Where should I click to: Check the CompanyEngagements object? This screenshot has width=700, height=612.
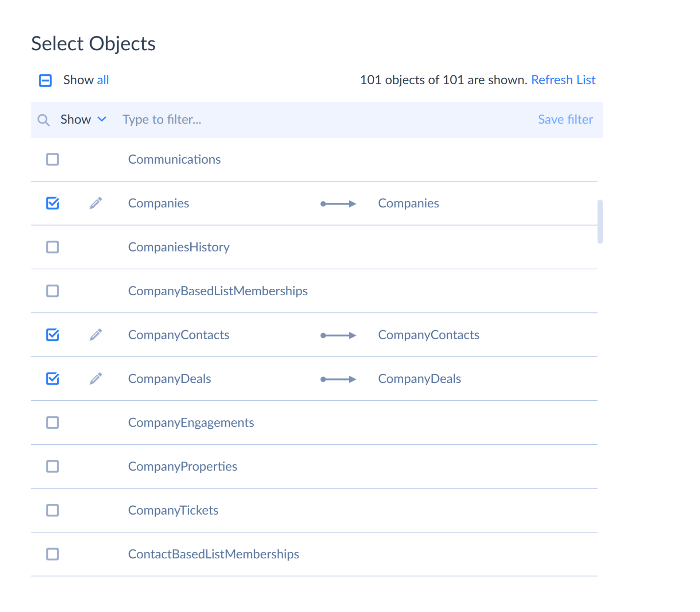pyautogui.click(x=52, y=422)
